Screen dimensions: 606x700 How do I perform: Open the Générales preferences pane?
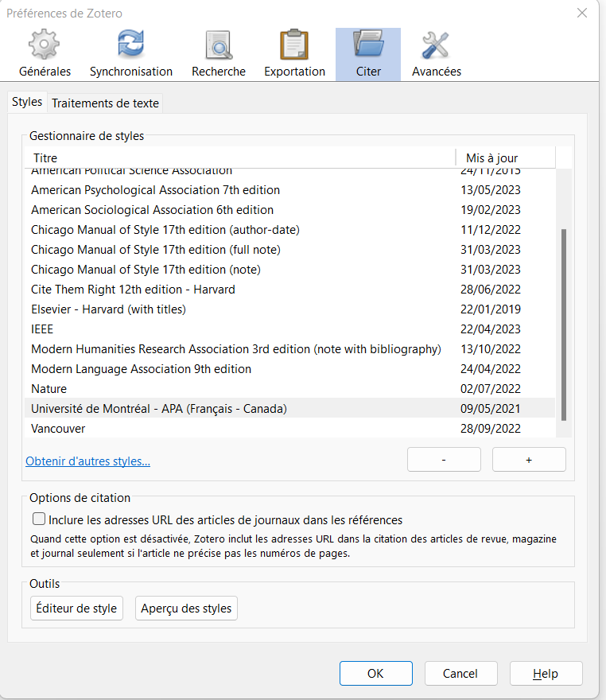[45, 54]
